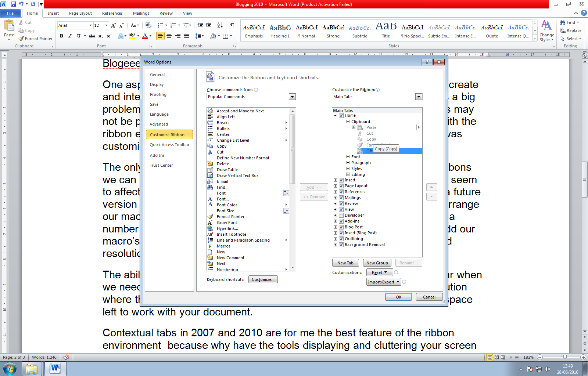
Task: Toggle Show/Hide paragraph marks
Action: pyautogui.click(x=232, y=25)
